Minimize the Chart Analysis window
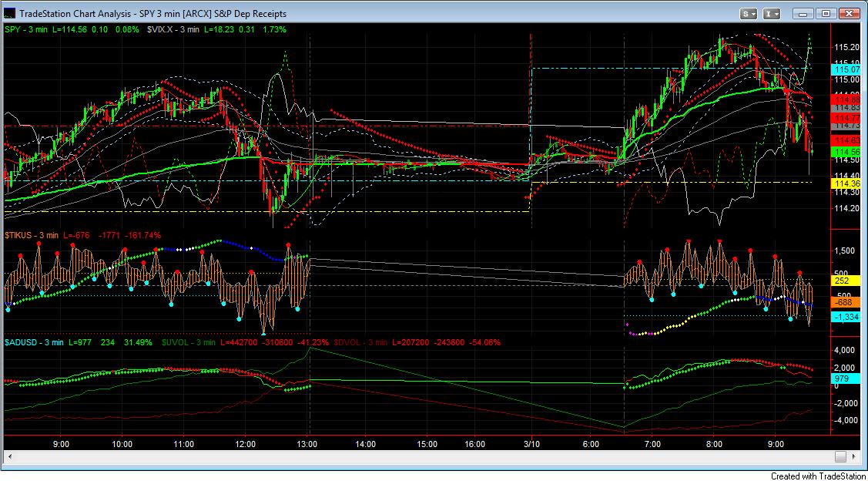868x481 pixels. pyautogui.click(x=803, y=13)
